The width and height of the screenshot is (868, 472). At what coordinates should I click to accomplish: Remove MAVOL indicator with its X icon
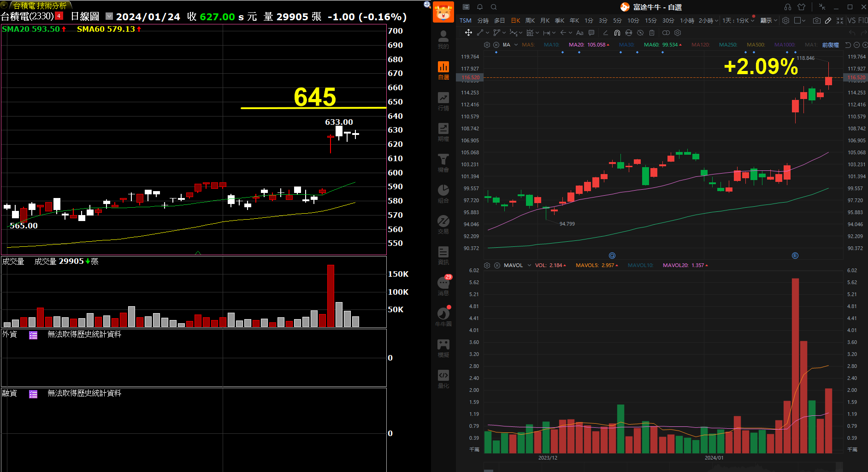click(497, 265)
